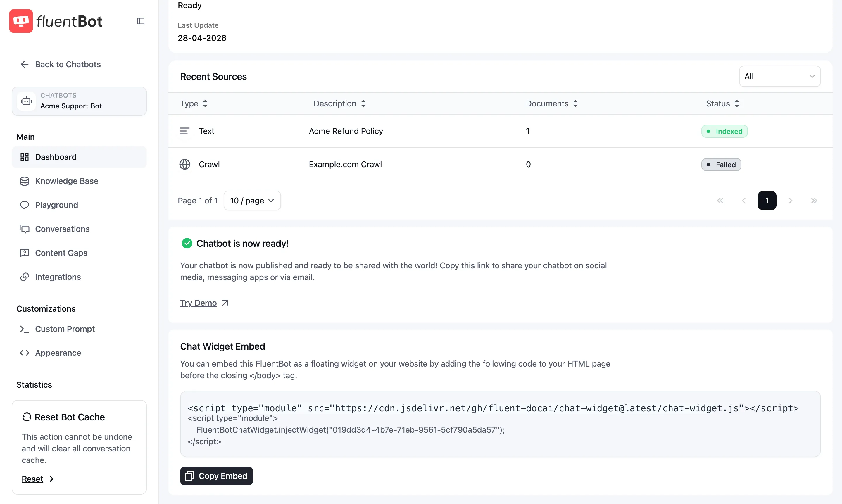
Task: Click the fluentBot logo icon
Action: click(x=21, y=21)
